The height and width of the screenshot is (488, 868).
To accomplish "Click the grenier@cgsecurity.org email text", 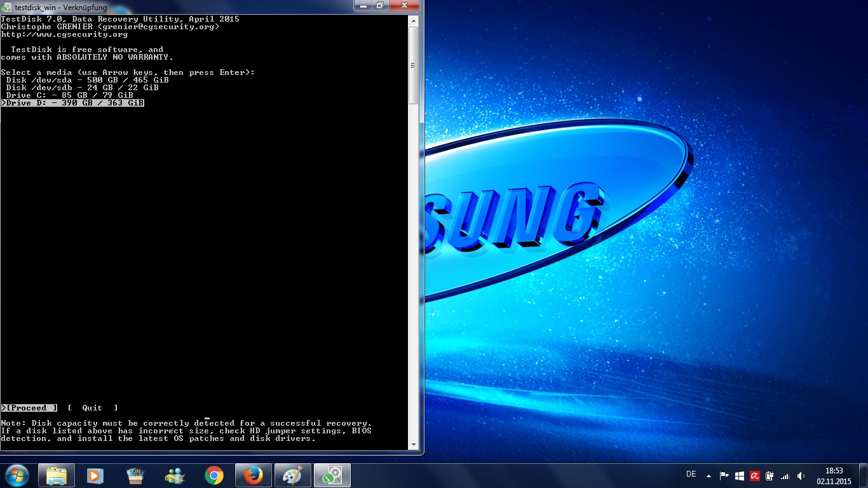I will [x=158, y=27].
